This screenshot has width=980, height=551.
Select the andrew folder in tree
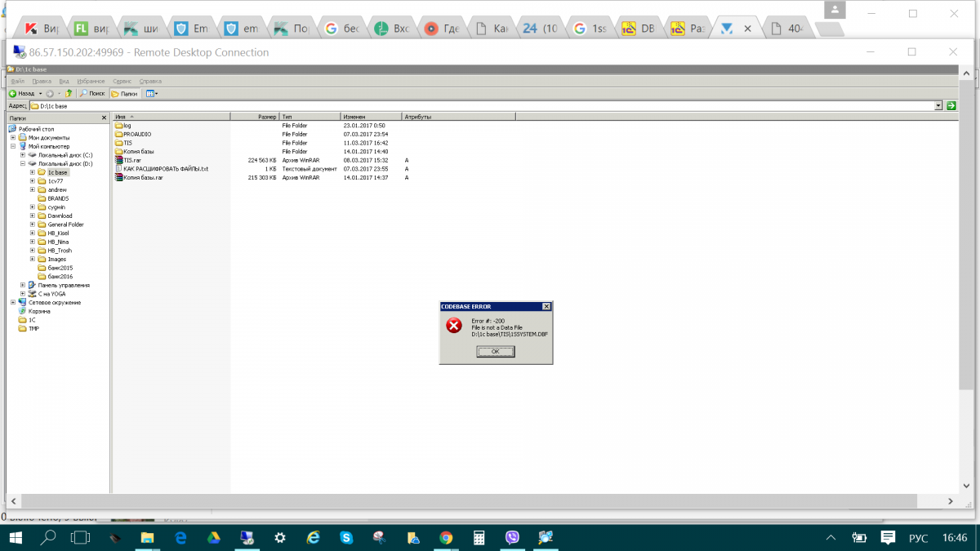click(x=57, y=190)
